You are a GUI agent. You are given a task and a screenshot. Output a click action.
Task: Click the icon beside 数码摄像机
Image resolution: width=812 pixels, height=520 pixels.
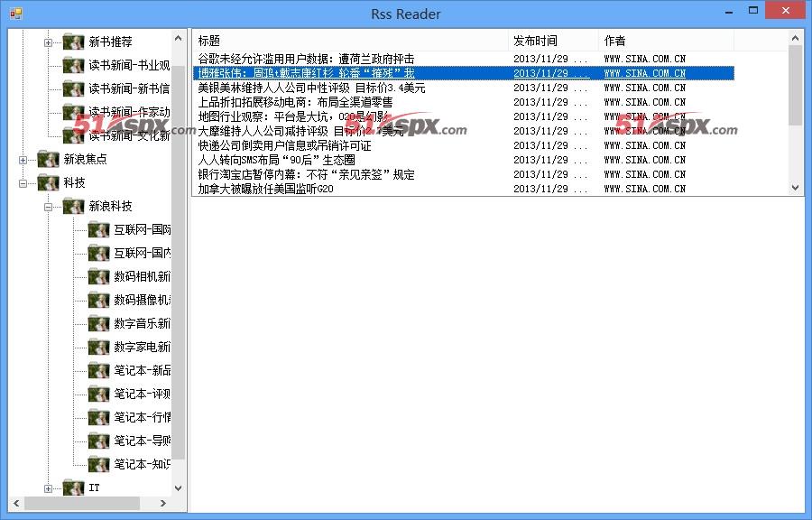[98, 300]
